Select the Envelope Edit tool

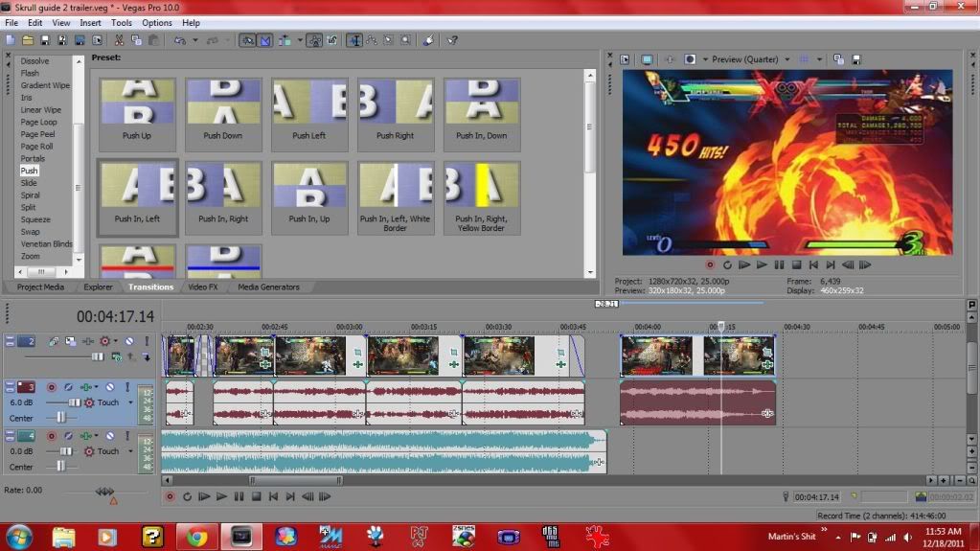tap(372, 40)
